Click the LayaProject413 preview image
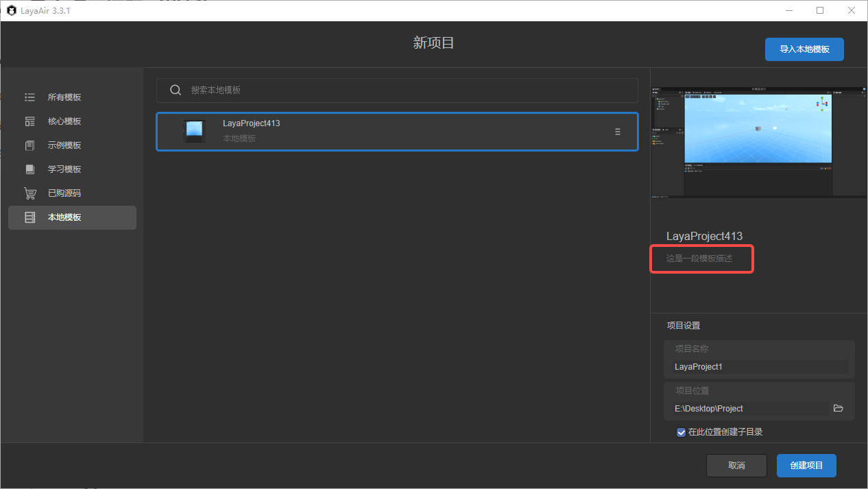 click(759, 143)
